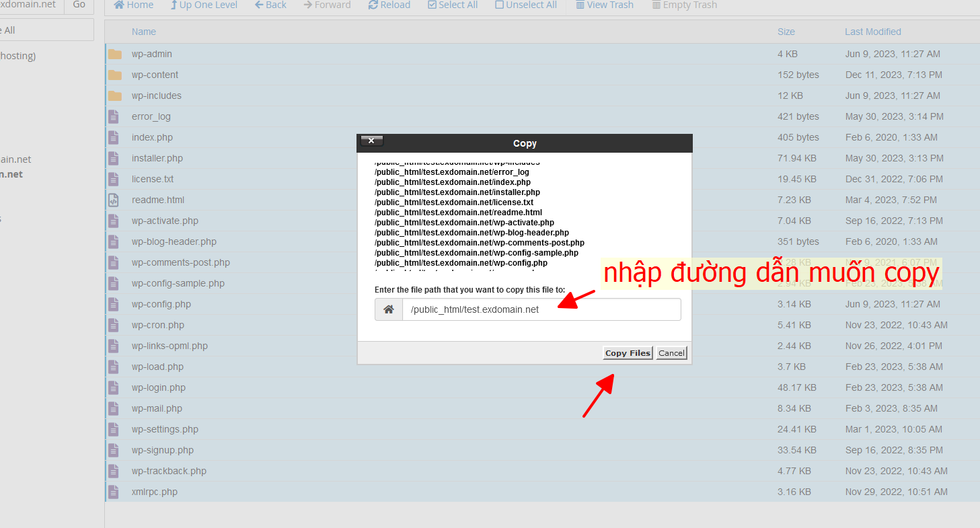This screenshot has width=980, height=528.
Task: Click the Go button
Action: (x=79, y=5)
